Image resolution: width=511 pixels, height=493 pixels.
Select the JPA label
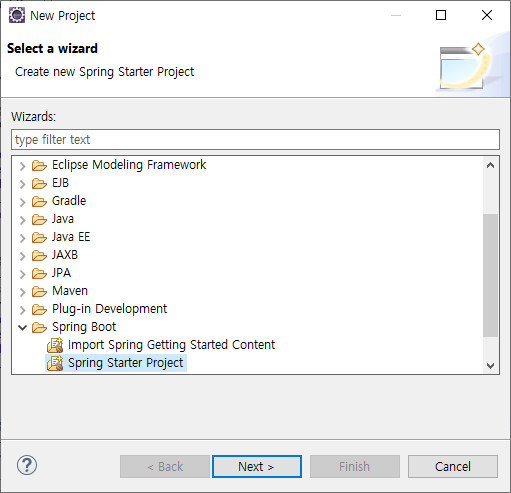(x=61, y=273)
